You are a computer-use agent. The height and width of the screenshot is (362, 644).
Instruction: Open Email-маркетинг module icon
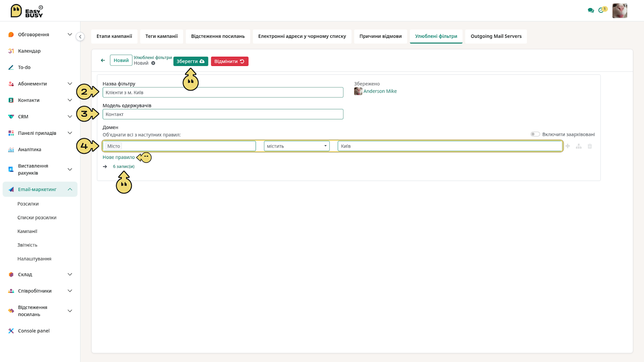[11, 189]
